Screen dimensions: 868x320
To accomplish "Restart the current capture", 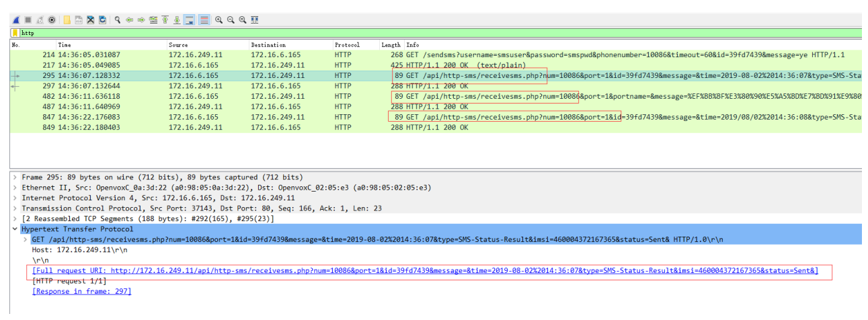I will pos(40,20).
